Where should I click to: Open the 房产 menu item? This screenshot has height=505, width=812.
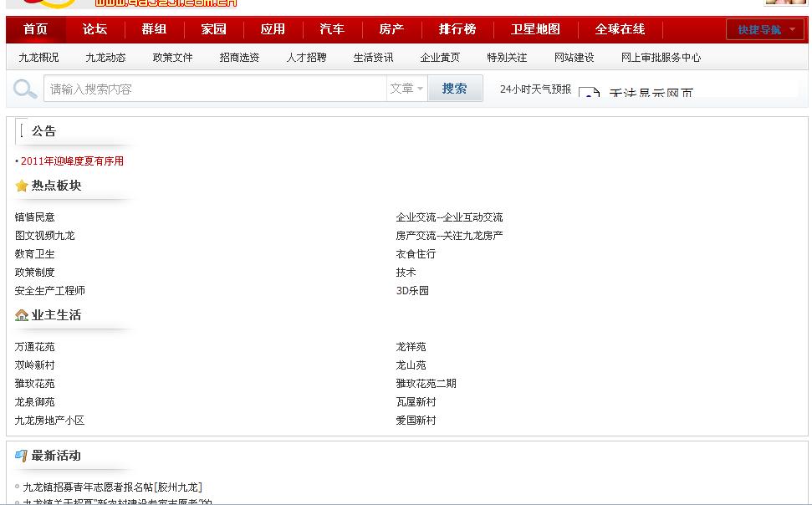pos(391,29)
